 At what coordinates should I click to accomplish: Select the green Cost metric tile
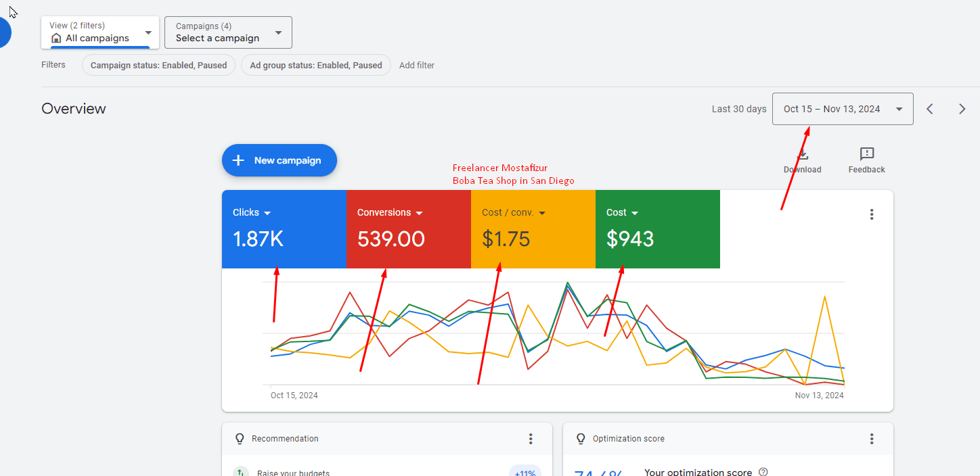click(657, 229)
